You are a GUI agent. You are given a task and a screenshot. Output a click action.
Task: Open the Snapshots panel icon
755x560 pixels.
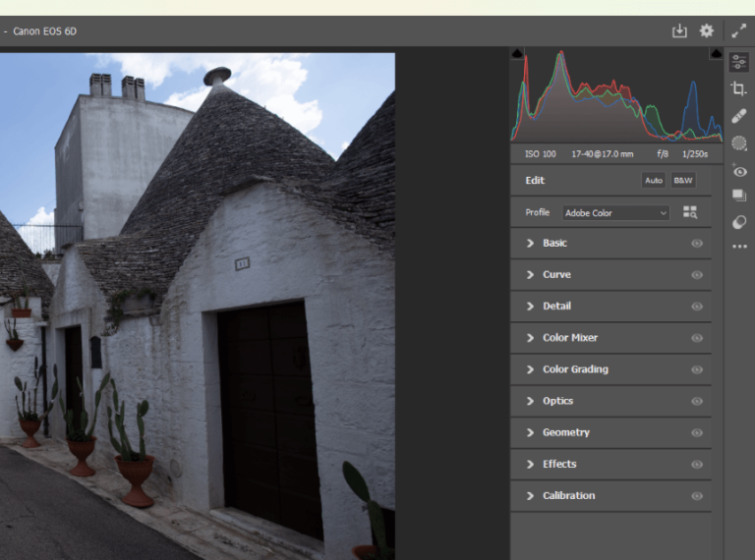(x=738, y=196)
